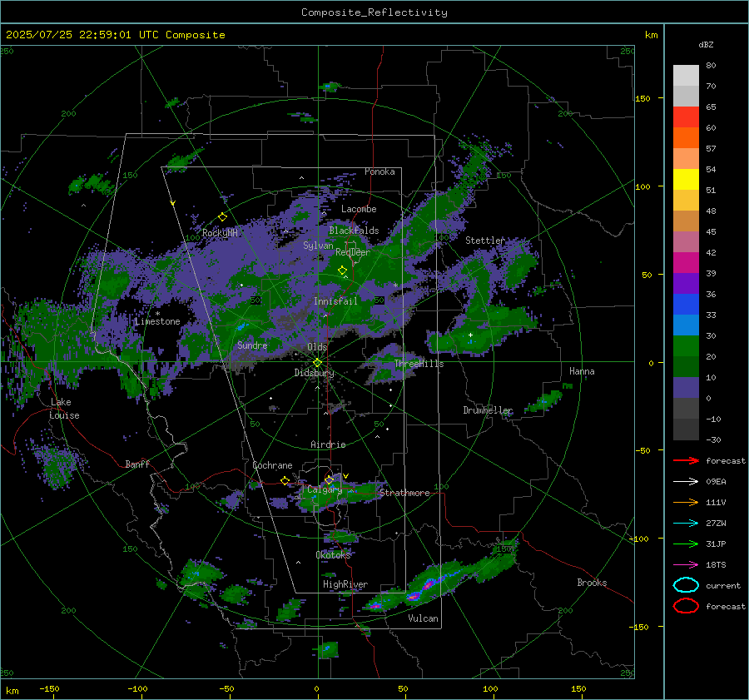The height and width of the screenshot is (700, 749).
Task: Click the -150 value on bottom axis
Action: click(x=49, y=688)
